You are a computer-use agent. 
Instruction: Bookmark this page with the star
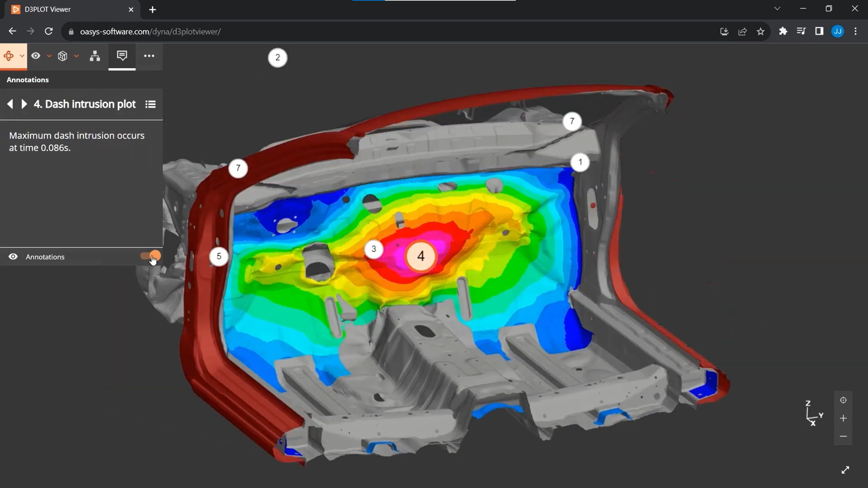pos(760,31)
